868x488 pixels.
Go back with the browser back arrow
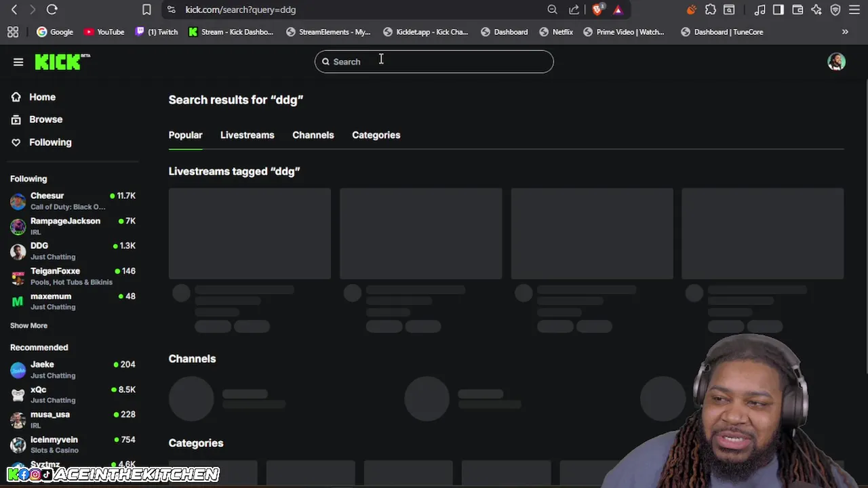tap(14, 9)
